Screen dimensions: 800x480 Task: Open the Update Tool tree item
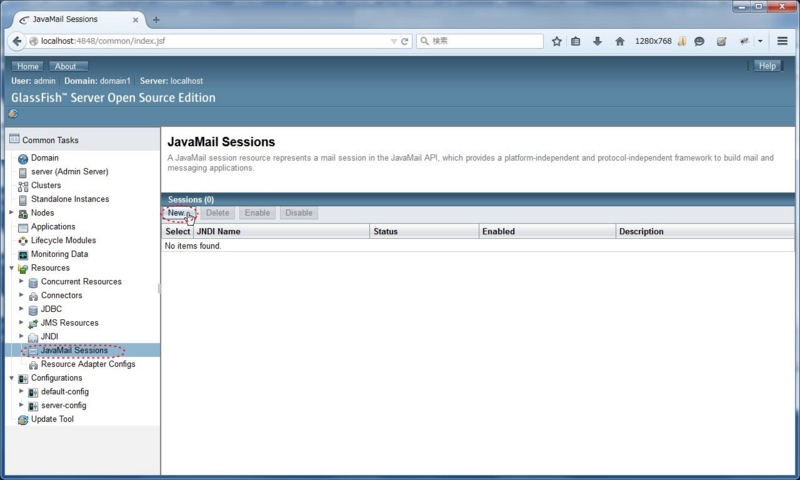coord(52,419)
